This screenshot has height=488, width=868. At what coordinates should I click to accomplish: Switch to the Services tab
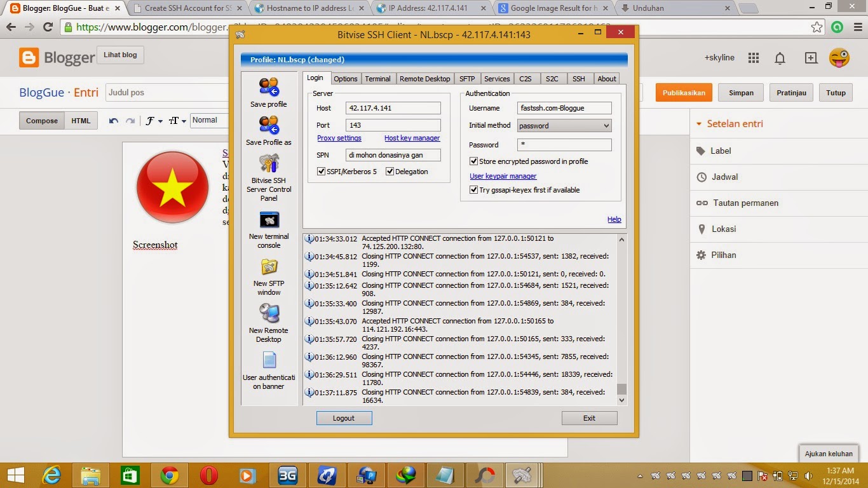pyautogui.click(x=497, y=79)
